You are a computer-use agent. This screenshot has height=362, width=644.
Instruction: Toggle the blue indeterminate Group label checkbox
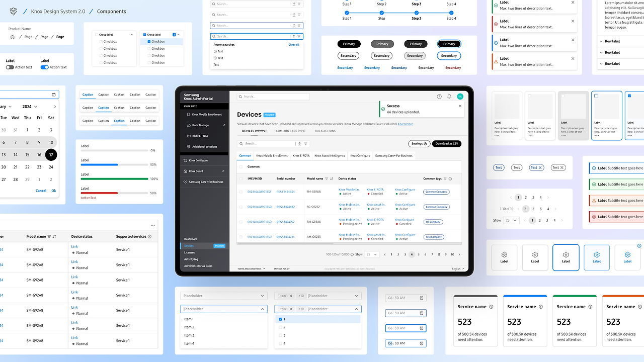(145, 35)
